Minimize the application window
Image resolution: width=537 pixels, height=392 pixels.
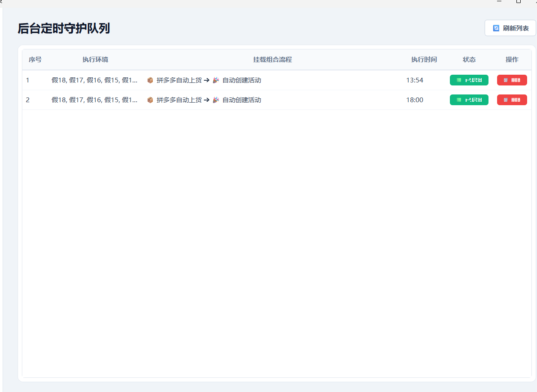(x=499, y=2)
